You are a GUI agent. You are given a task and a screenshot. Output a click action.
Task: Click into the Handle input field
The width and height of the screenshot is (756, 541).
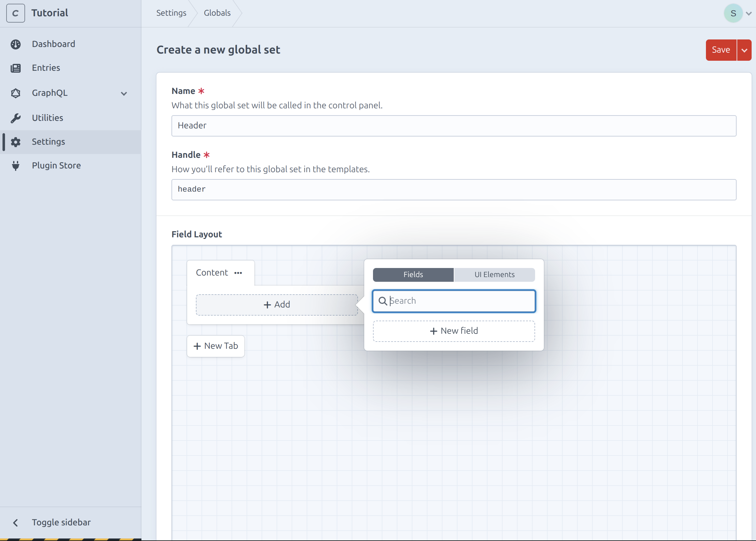[453, 189]
